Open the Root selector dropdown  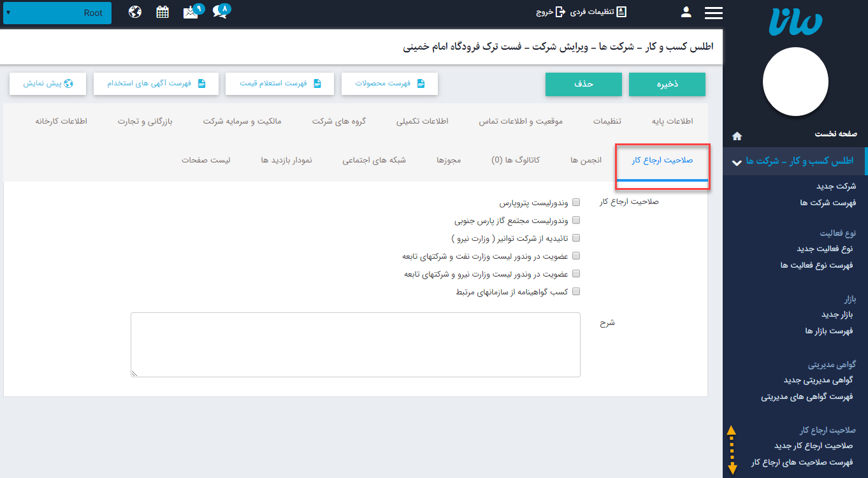click(57, 12)
